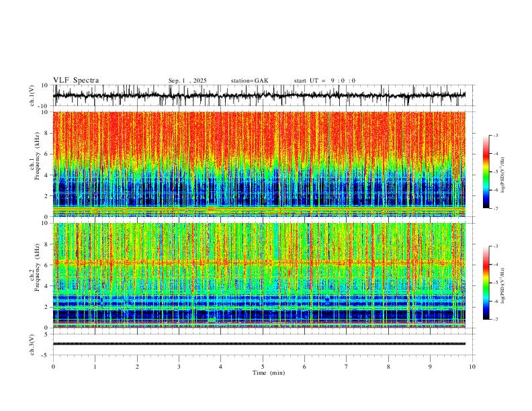Click the "-5" tick on the ch.2 colorbar
This screenshot has height=411, width=532.
click(495, 283)
